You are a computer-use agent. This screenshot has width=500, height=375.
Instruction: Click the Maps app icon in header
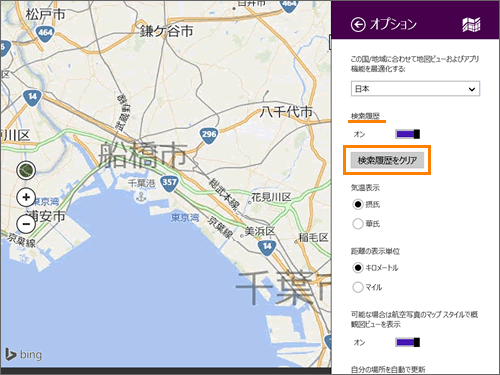471,25
